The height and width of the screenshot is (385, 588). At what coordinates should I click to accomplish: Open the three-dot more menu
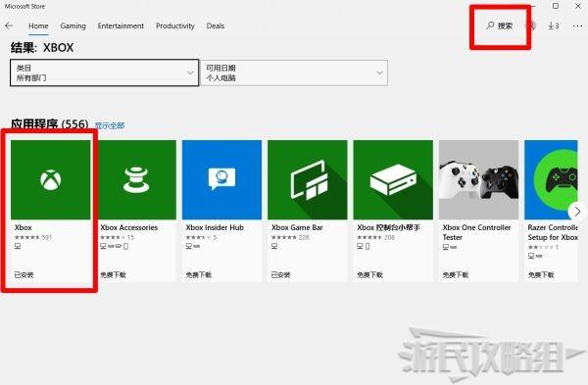577,25
